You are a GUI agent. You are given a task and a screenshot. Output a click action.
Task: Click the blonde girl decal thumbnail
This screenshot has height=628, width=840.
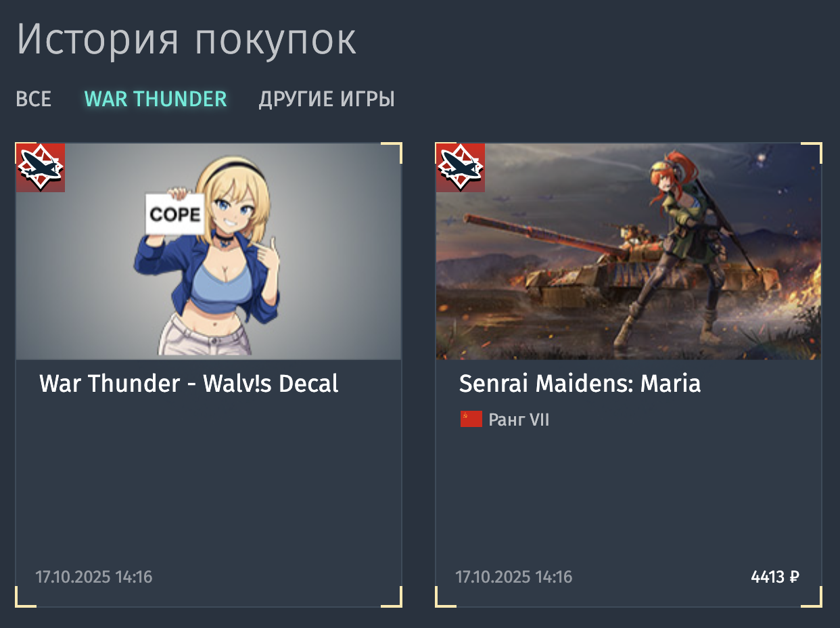point(209,251)
